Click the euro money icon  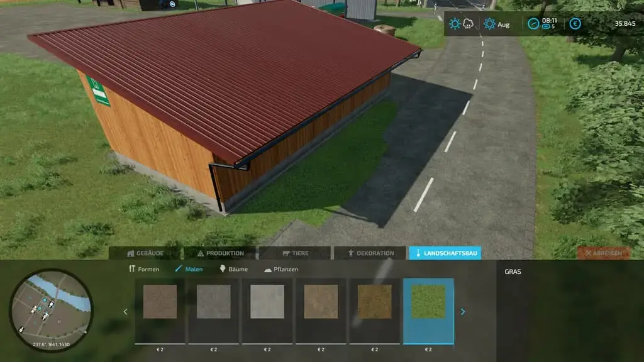tap(574, 24)
